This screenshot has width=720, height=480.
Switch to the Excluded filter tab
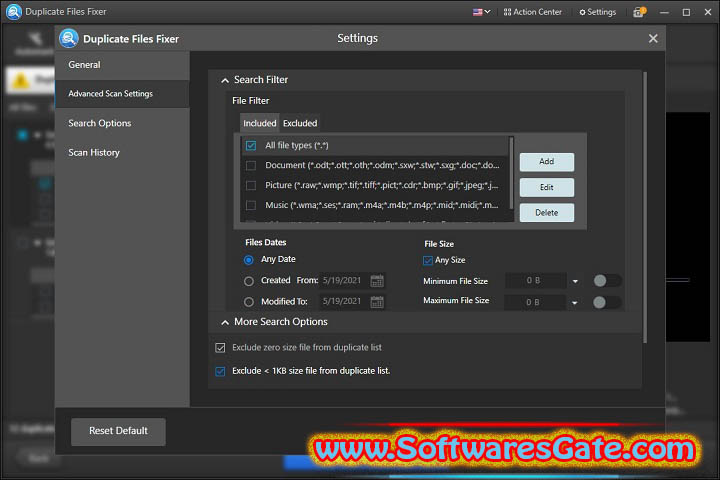coord(300,123)
